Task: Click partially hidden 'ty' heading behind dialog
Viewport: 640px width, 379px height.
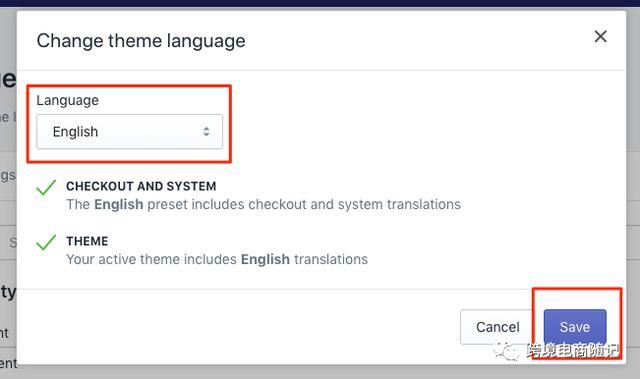Action: pyautogui.click(x=8, y=292)
